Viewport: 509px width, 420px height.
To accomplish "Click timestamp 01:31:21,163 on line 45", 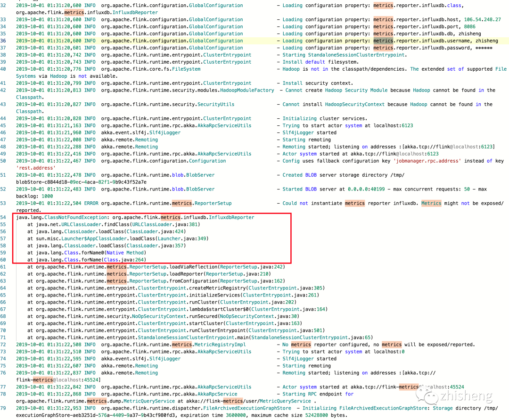I will [64, 126].
